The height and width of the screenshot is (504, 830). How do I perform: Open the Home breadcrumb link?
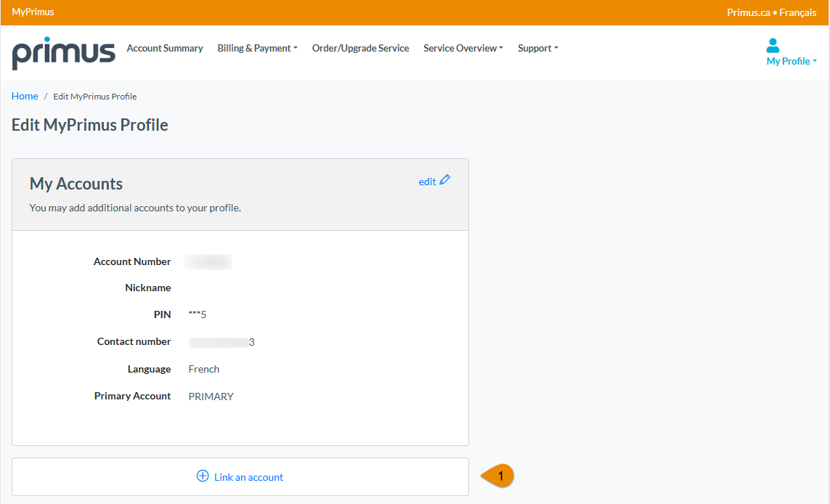click(25, 96)
